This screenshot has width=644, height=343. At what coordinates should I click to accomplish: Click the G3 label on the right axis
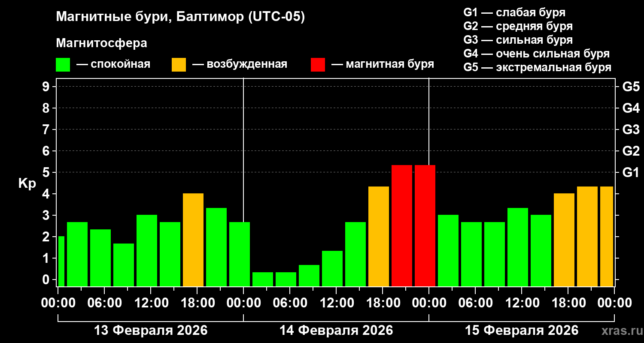631,129
